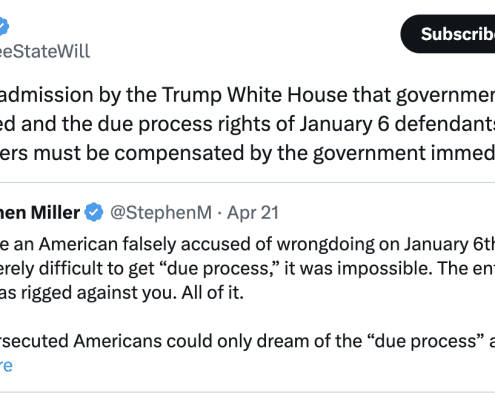Click Stephen Miller's blue verified checkmark
This screenshot has height=400, width=495.
94,212
